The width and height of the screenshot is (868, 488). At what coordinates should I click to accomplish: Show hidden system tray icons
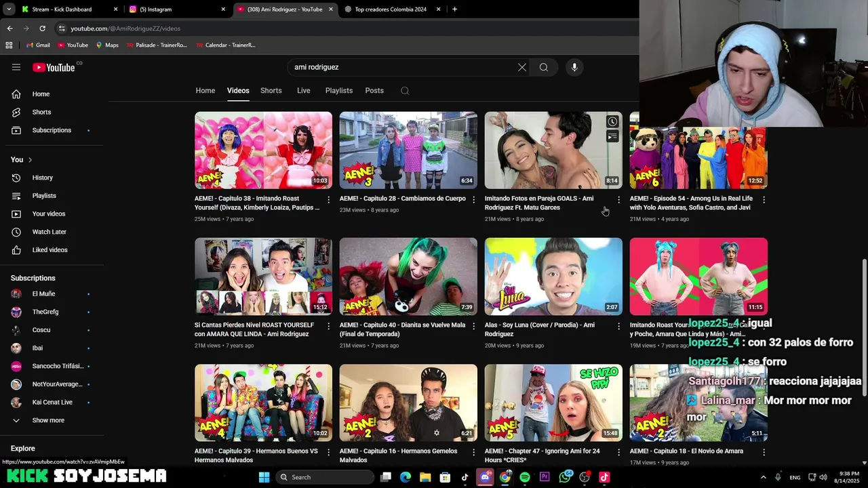763,477
